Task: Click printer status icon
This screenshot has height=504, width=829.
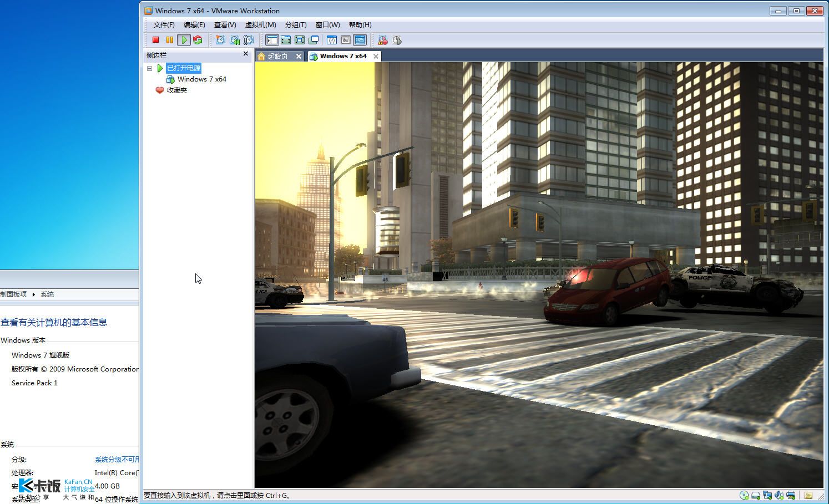Action: tap(791, 495)
